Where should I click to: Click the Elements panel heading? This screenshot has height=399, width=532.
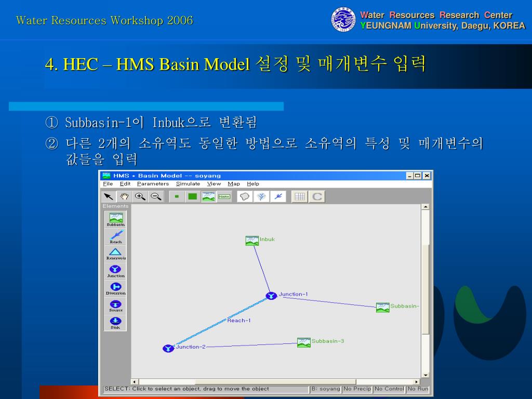click(115, 206)
